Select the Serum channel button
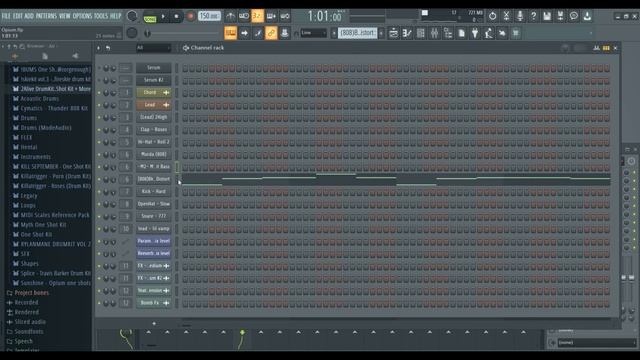 click(x=153, y=68)
